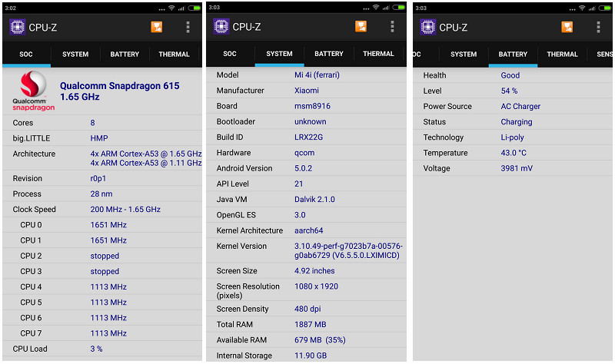Click the Model Mi 4i (ferrari) value

click(317, 74)
